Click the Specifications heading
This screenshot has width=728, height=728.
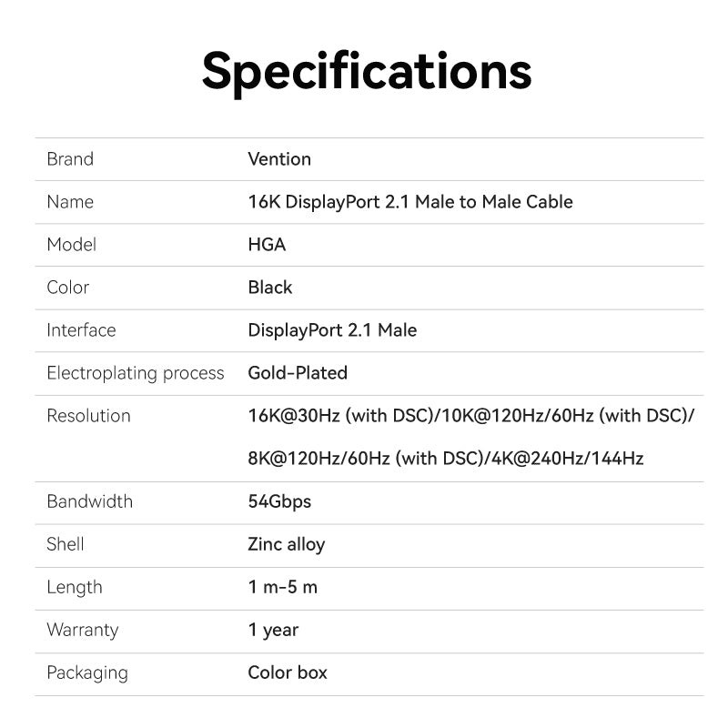366,71
